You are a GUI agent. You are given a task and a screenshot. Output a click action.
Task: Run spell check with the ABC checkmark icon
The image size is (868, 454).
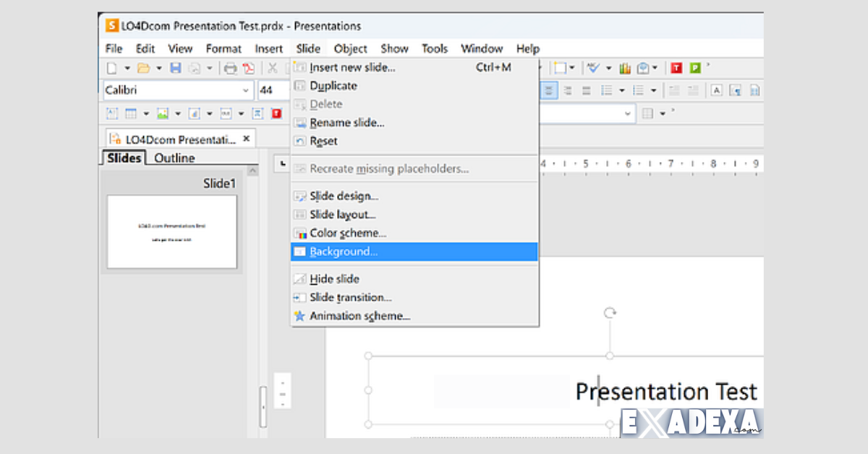[592, 67]
